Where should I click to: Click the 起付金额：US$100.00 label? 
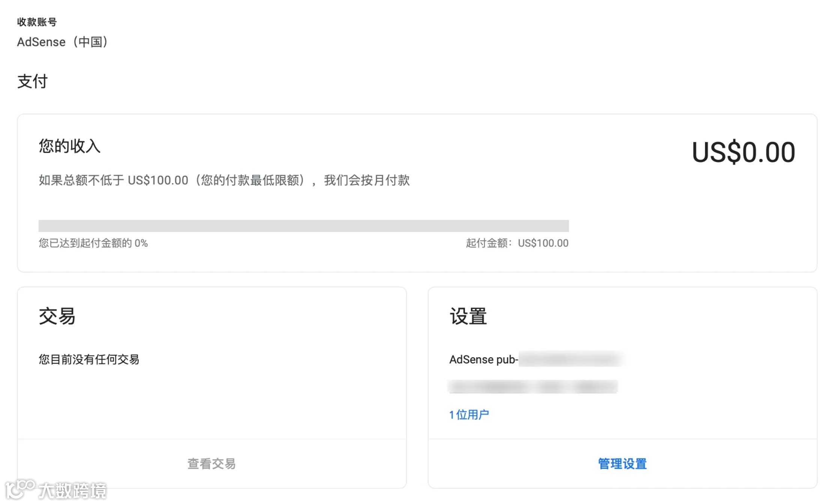517,243
